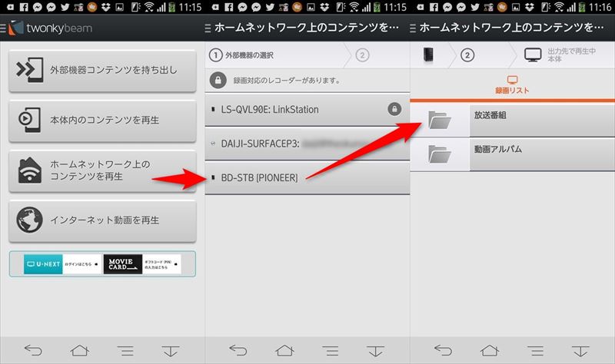Tap hide-bar down arrow in left nav bar
615x364 pixels.
[x=171, y=351]
